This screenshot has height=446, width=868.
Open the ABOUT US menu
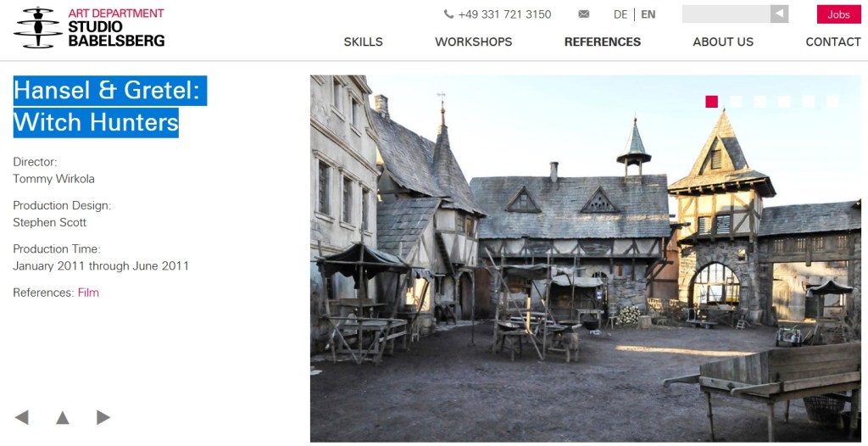click(723, 42)
